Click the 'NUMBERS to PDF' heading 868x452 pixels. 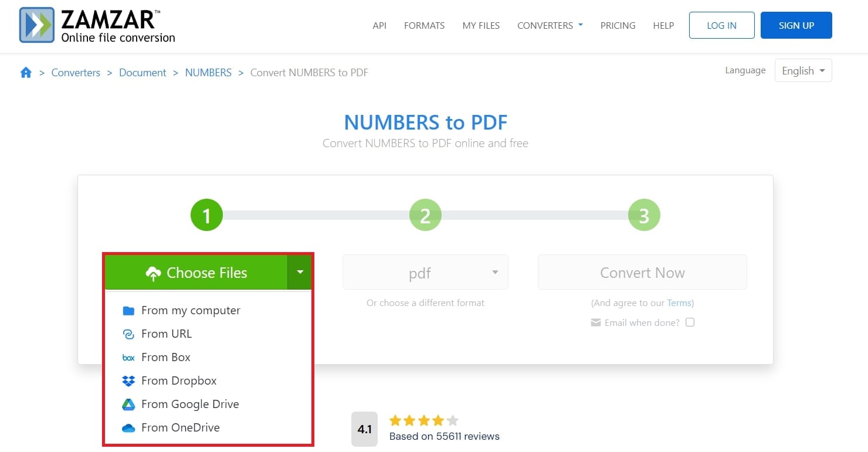pos(425,123)
